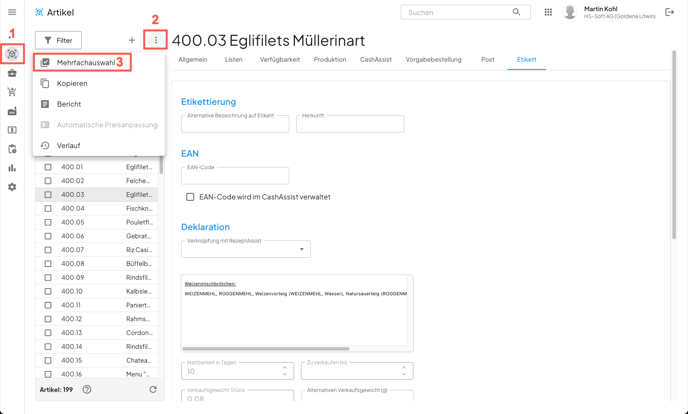Check the box for article 400.07
This screenshot has width=688, height=414.
pos(48,250)
